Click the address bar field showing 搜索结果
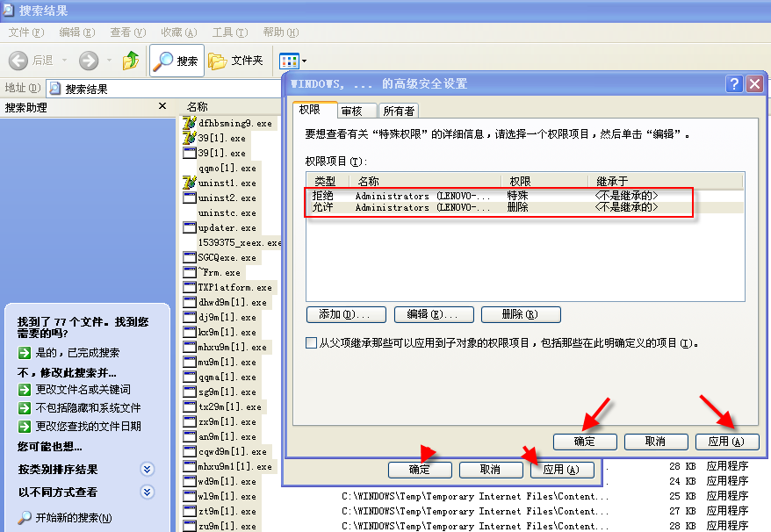The image size is (771, 532). [x=165, y=89]
